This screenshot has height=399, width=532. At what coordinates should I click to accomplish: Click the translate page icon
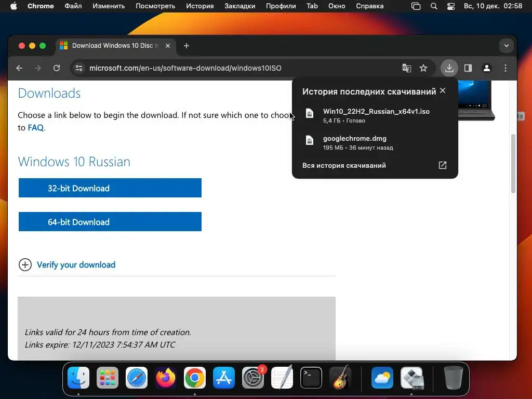pyautogui.click(x=406, y=68)
